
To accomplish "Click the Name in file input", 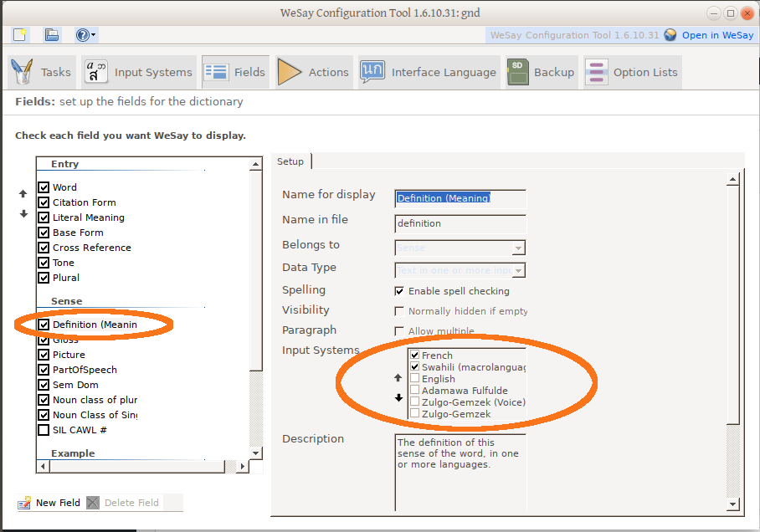I will (x=460, y=223).
